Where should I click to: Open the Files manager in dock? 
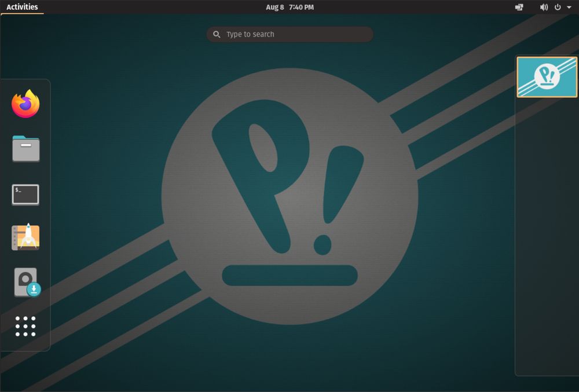[x=26, y=148]
